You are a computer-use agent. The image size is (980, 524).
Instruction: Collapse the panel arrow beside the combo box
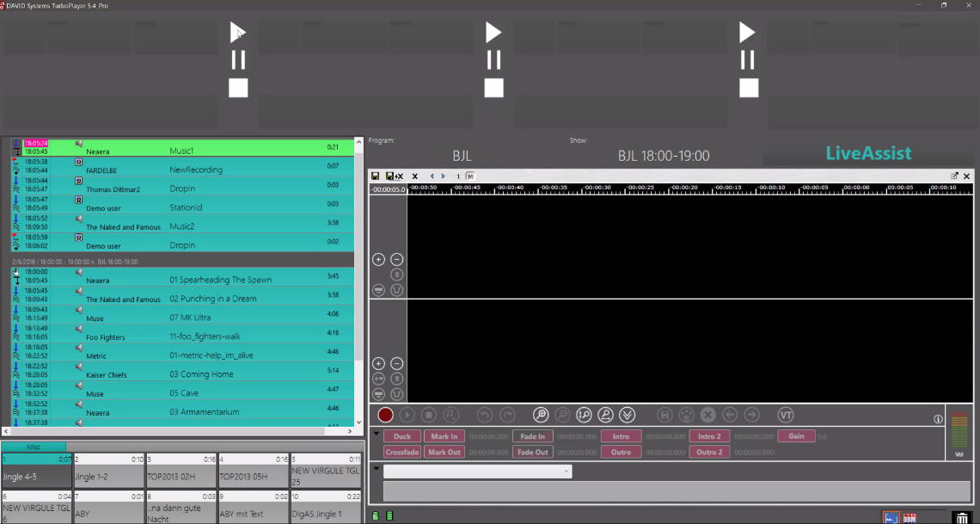(x=377, y=469)
